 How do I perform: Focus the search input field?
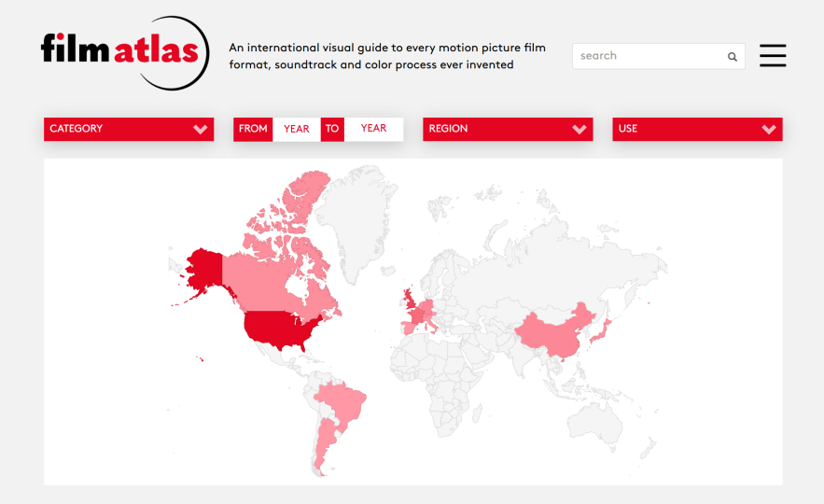(658, 56)
